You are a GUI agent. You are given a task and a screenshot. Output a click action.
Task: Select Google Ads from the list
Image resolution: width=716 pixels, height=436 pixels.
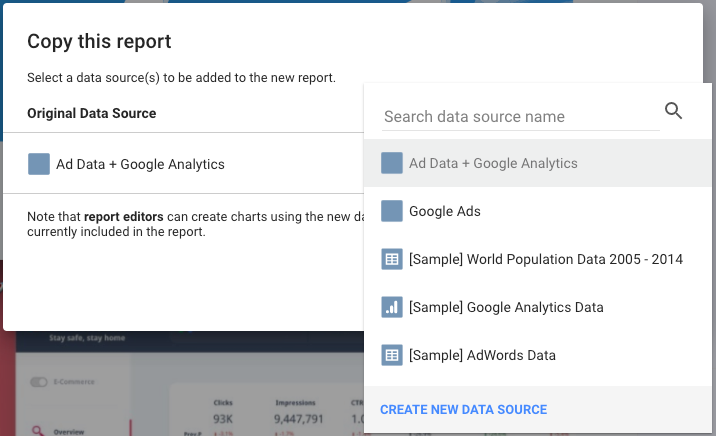445,211
